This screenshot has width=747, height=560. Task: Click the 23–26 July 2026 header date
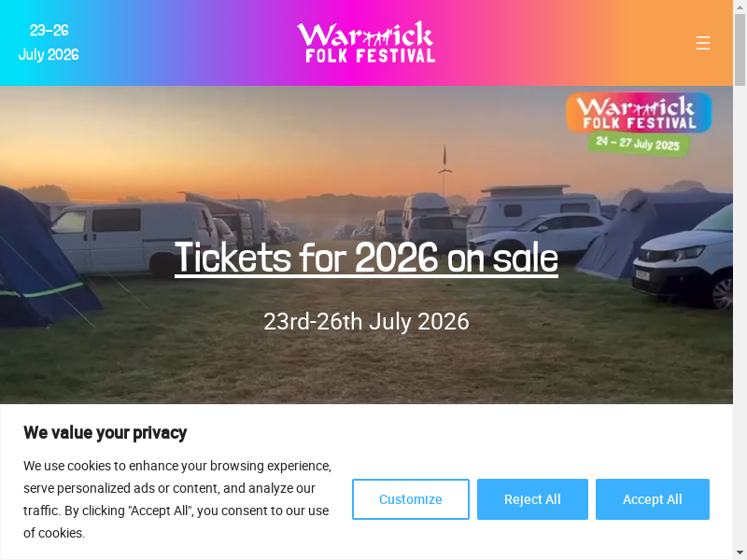(49, 42)
